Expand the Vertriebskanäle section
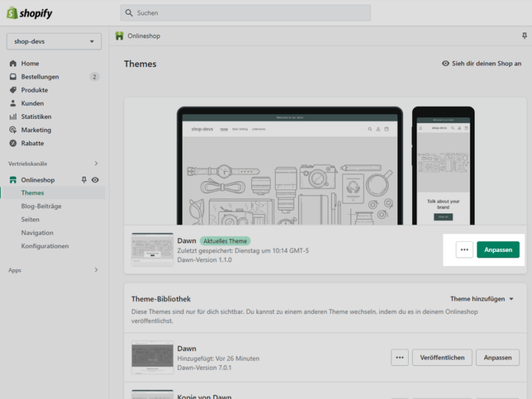The width and height of the screenshot is (532, 399). 96,163
